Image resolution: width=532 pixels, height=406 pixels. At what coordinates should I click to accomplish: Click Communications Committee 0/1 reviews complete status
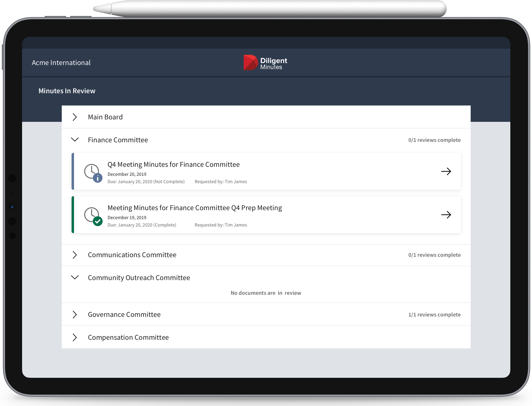pyautogui.click(x=434, y=255)
